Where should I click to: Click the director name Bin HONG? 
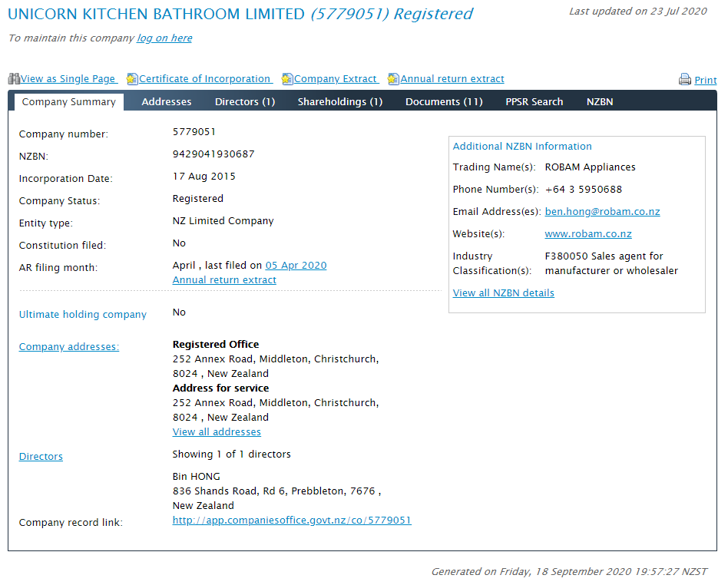pyautogui.click(x=196, y=476)
